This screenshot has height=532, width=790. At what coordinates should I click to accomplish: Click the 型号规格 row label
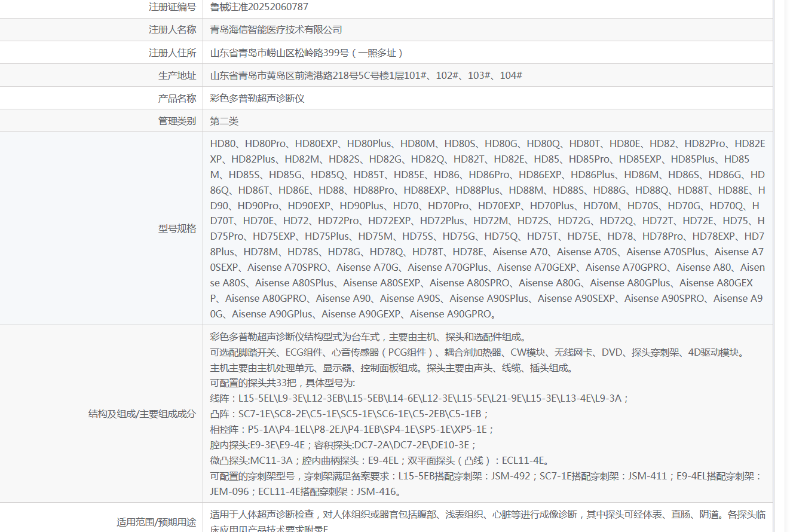[x=177, y=228]
